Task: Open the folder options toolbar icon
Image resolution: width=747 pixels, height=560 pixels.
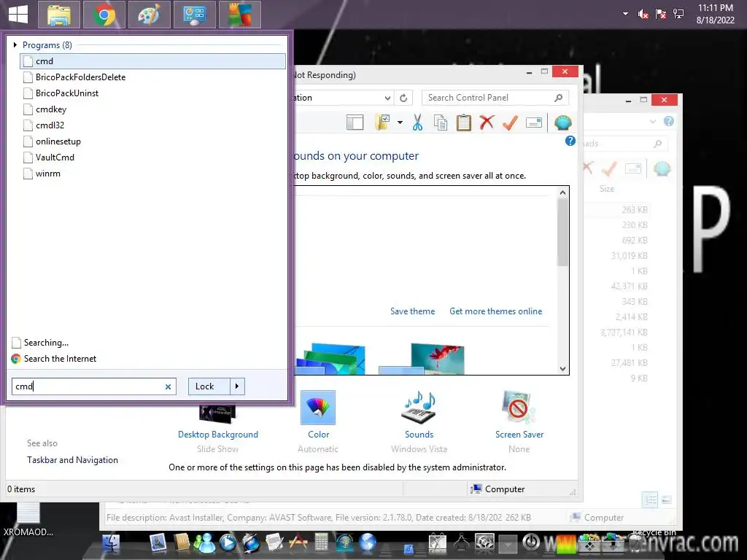Action: coord(383,122)
